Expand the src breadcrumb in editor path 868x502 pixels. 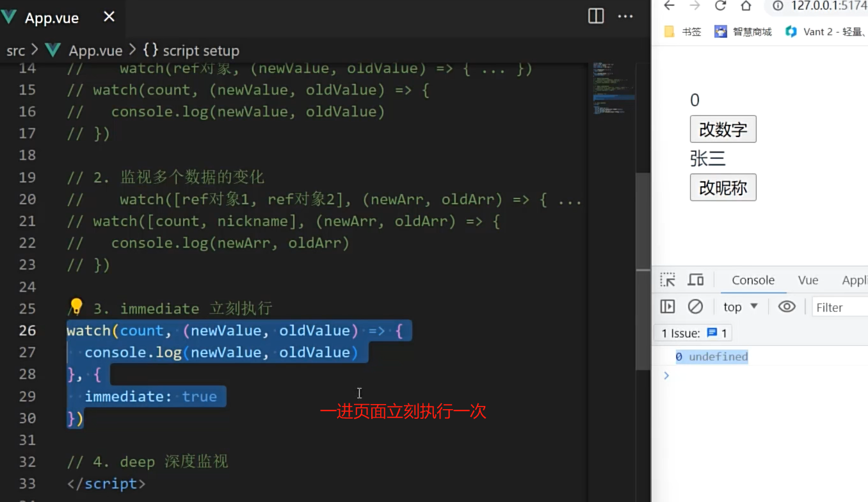point(16,50)
